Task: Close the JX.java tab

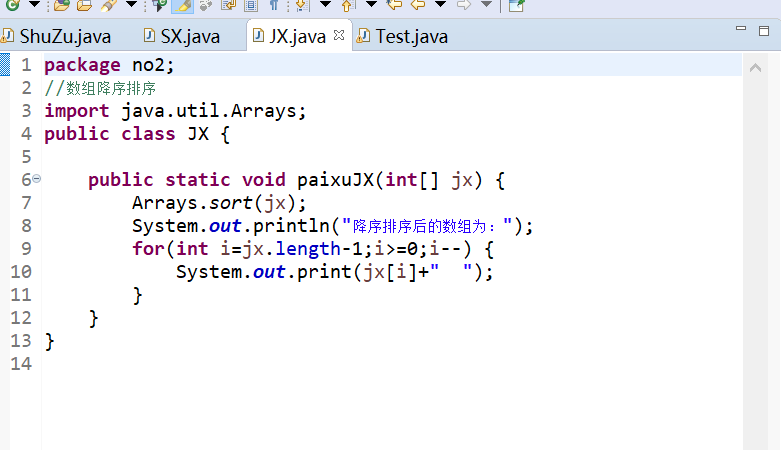Action: coord(339,35)
